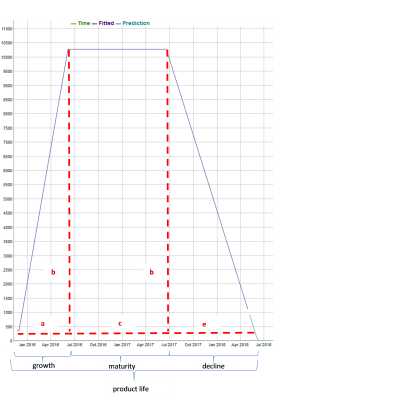
Task: Click the Jan 2018 x-axis label
Action: point(217,345)
